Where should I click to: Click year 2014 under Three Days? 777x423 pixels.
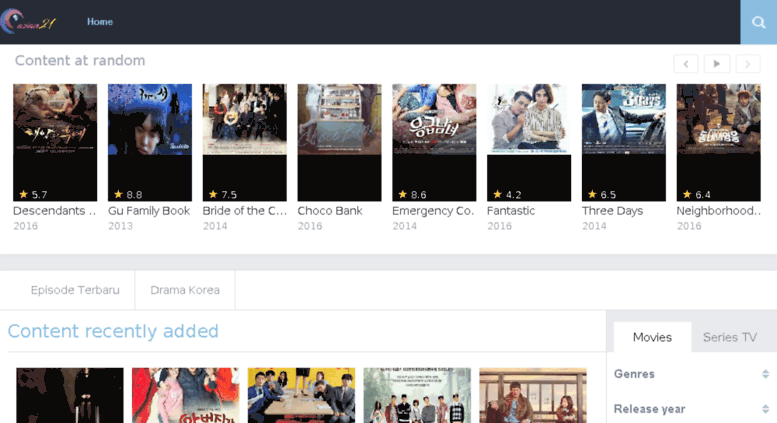(594, 226)
